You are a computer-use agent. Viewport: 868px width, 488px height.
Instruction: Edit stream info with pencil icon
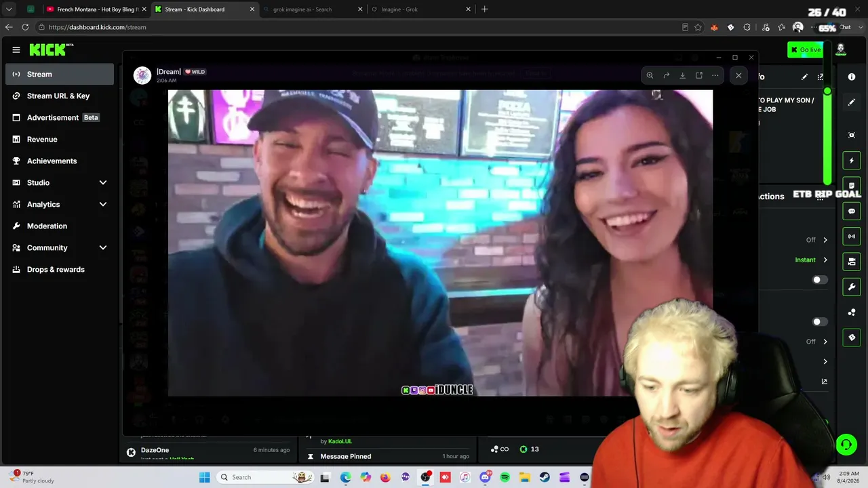pos(804,77)
